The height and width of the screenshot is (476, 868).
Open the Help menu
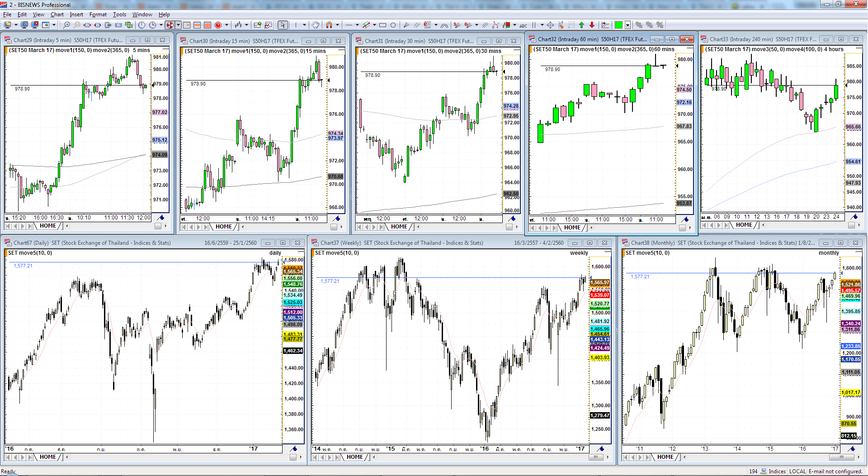164,14
